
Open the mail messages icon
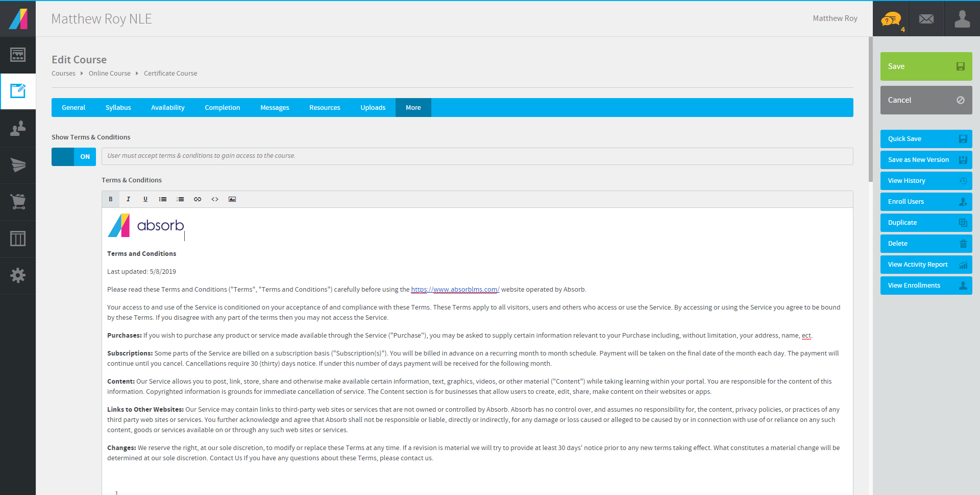(x=926, y=19)
